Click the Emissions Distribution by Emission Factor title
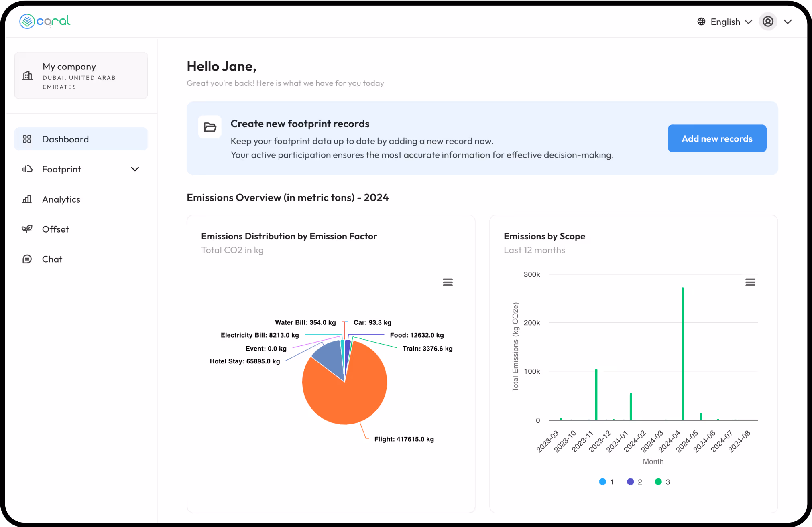 [289, 236]
